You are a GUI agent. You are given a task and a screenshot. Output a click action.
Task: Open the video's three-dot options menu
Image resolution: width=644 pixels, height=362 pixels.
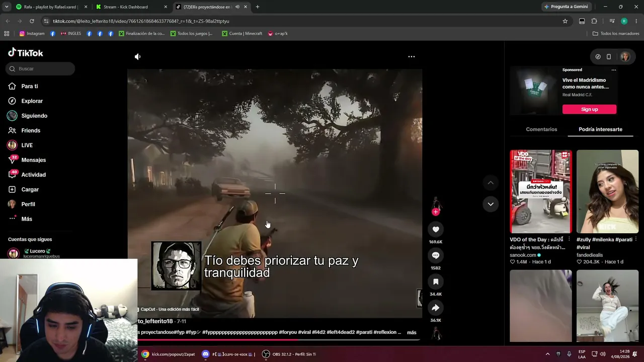point(412,57)
